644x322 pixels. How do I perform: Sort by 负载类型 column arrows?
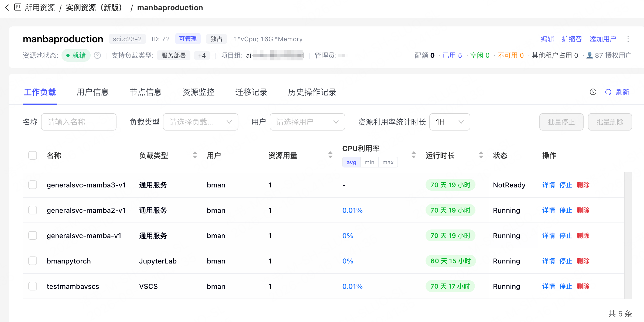click(195, 155)
